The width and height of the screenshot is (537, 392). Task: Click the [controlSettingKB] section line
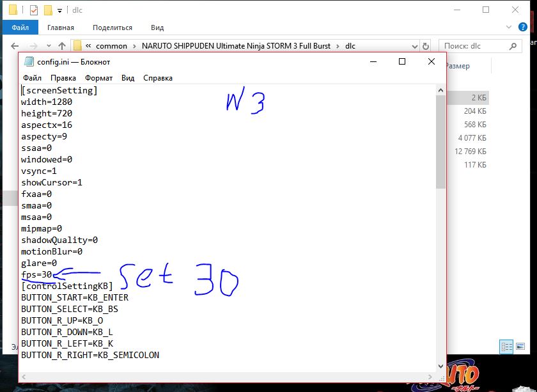pyautogui.click(x=66, y=286)
